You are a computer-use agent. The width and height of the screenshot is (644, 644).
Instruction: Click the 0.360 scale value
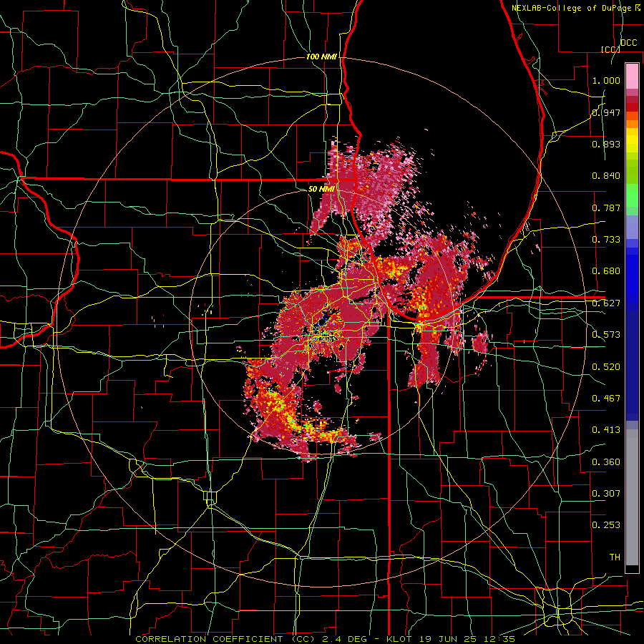click(x=606, y=462)
